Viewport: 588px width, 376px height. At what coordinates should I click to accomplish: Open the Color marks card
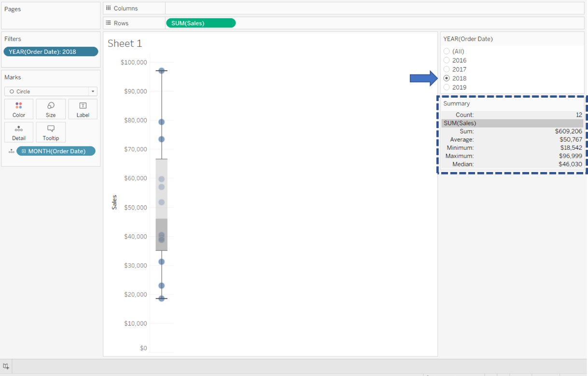coord(19,109)
